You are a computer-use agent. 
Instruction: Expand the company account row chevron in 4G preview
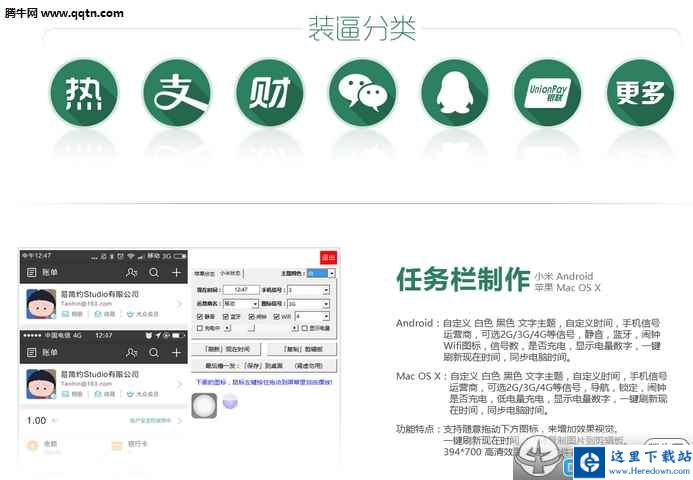(x=179, y=384)
